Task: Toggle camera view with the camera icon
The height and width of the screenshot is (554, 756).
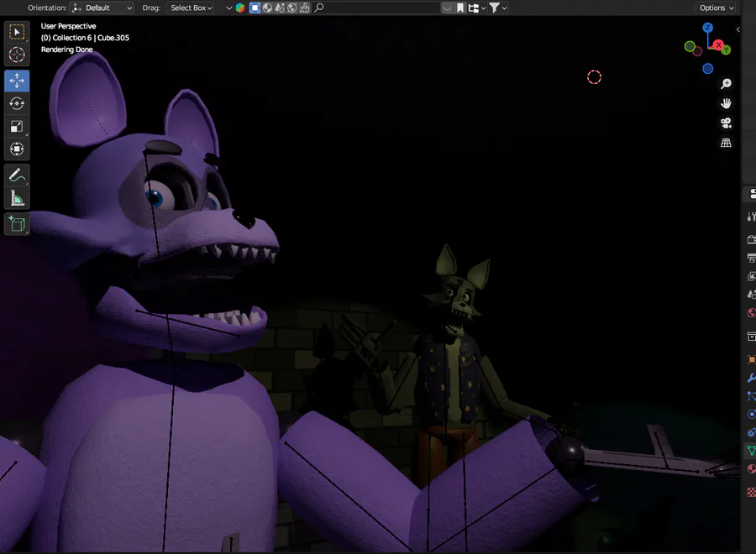Action: (726, 123)
